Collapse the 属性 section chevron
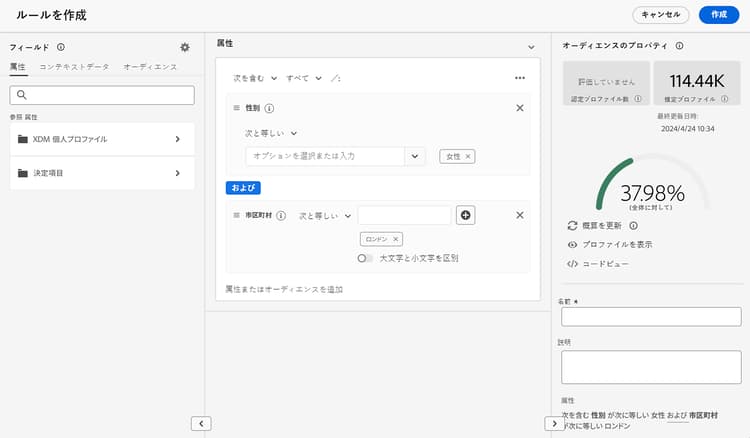This screenshot has height=438, width=750. tap(531, 47)
